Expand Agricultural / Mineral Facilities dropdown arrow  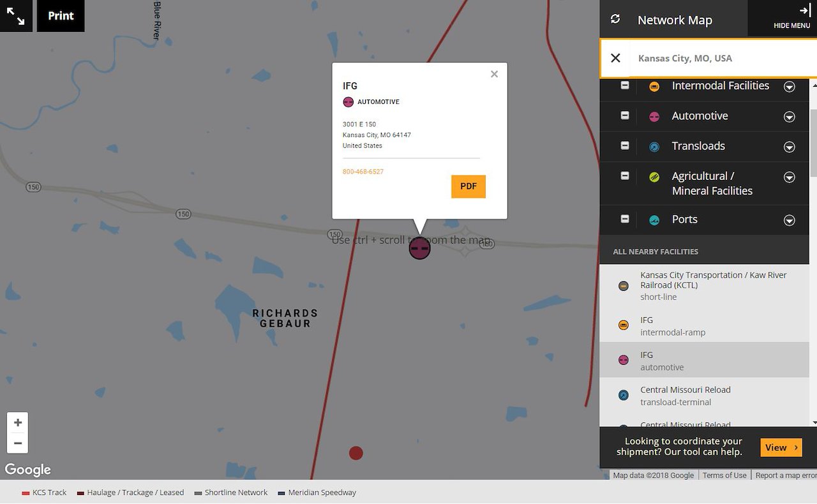pyautogui.click(x=790, y=177)
